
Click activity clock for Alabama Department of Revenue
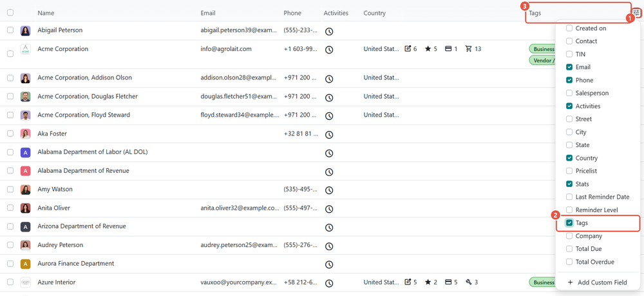pyautogui.click(x=329, y=172)
